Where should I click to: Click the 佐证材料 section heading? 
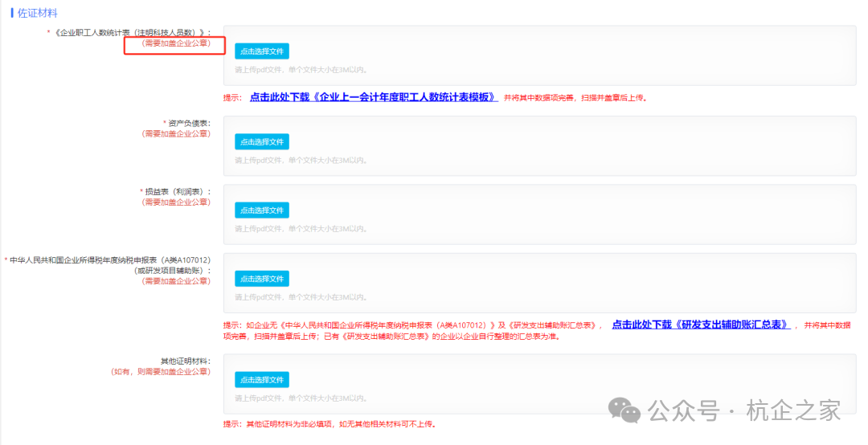(x=37, y=13)
